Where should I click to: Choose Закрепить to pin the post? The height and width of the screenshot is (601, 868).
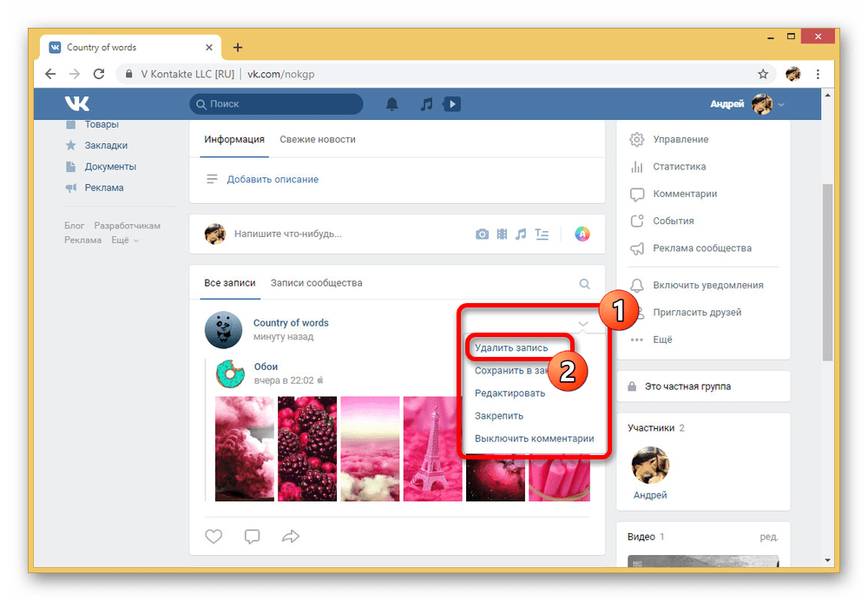click(499, 416)
